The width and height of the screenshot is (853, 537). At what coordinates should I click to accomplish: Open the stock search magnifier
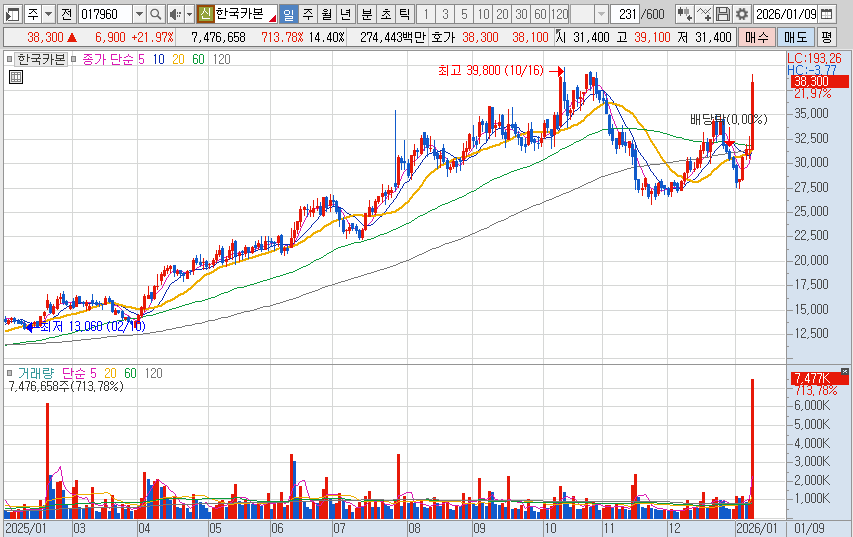(x=156, y=14)
